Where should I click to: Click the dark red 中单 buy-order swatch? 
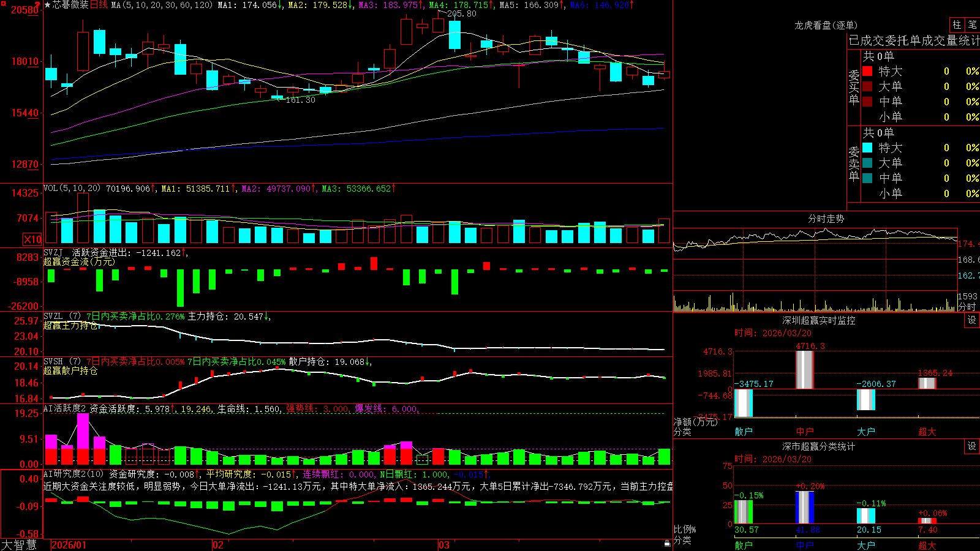867,102
